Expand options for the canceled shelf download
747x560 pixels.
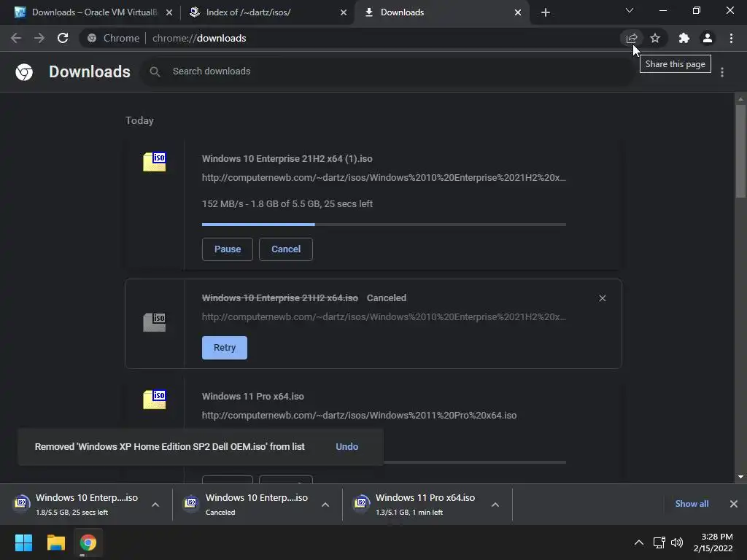point(325,505)
